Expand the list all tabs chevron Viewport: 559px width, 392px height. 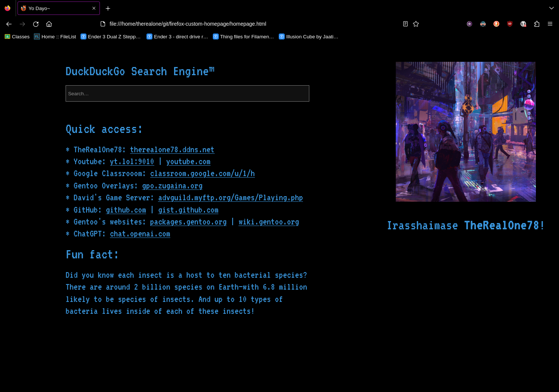tap(552, 8)
